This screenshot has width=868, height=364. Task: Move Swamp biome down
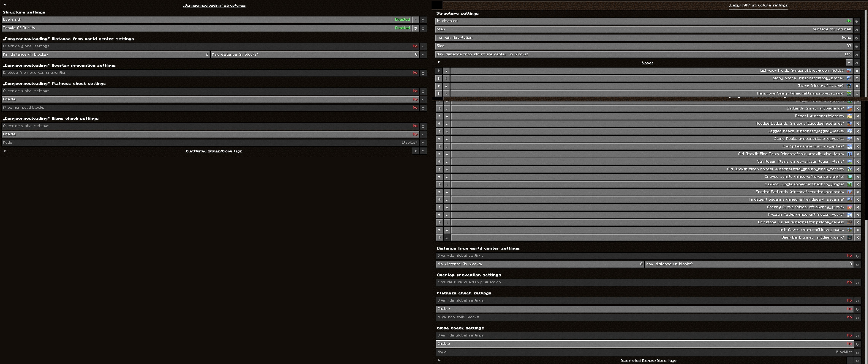446,86
